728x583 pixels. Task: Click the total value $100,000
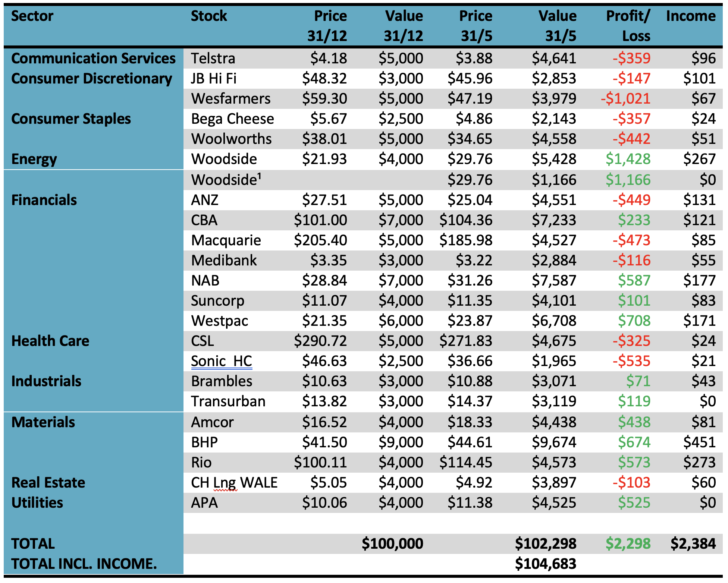tap(392, 544)
